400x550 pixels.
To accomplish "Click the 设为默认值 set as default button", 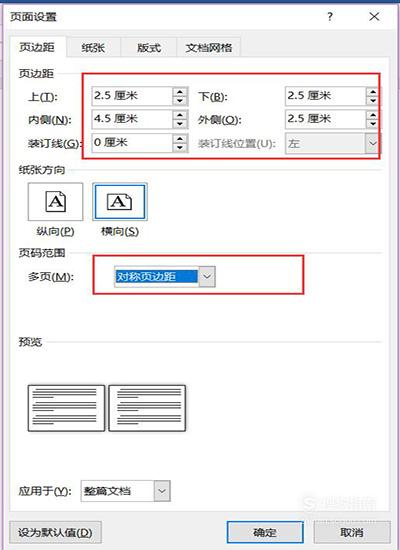I will (x=55, y=532).
